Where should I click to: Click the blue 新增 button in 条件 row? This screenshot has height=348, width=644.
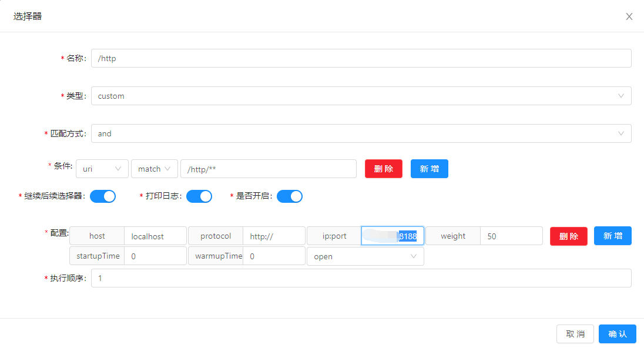tap(429, 169)
